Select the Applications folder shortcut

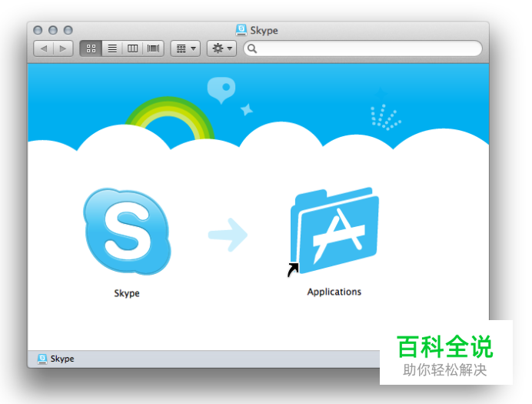point(334,232)
